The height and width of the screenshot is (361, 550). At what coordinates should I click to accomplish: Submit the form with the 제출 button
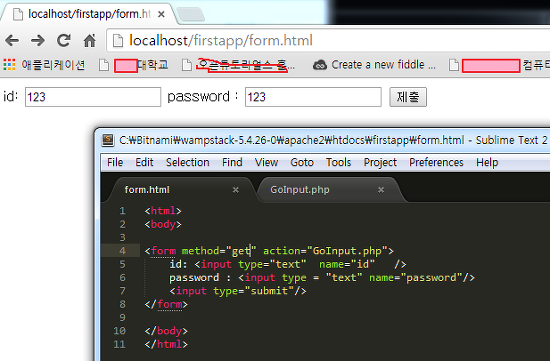coord(408,97)
